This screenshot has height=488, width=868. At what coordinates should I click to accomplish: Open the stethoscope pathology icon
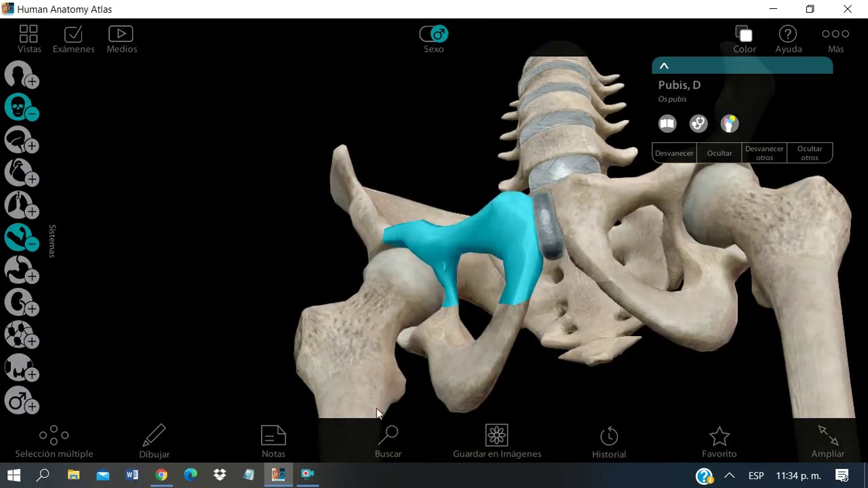point(698,123)
